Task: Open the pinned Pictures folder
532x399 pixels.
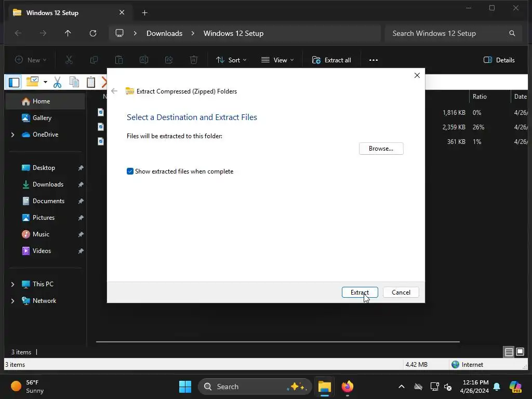Action: 46,218
